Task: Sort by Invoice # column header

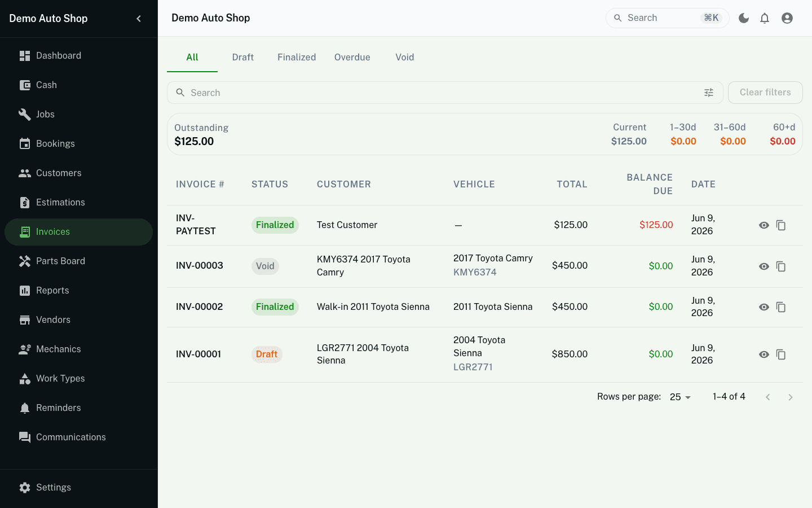Action: click(x=200, y=185)
